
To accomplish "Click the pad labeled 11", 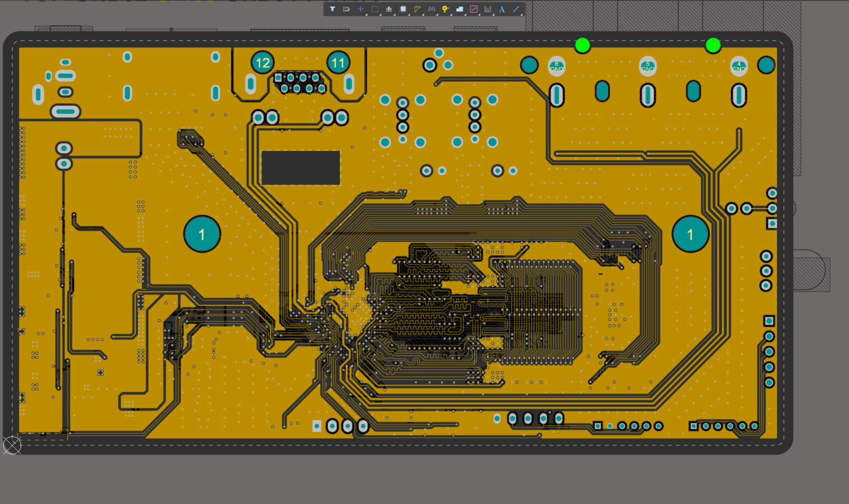I will [x=338, y=63].
